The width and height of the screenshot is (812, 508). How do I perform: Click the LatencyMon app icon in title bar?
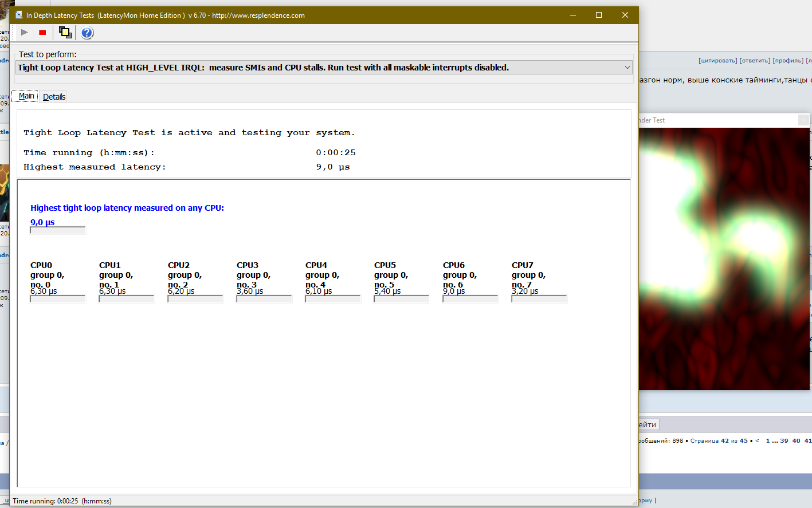[x=19, y=15]
